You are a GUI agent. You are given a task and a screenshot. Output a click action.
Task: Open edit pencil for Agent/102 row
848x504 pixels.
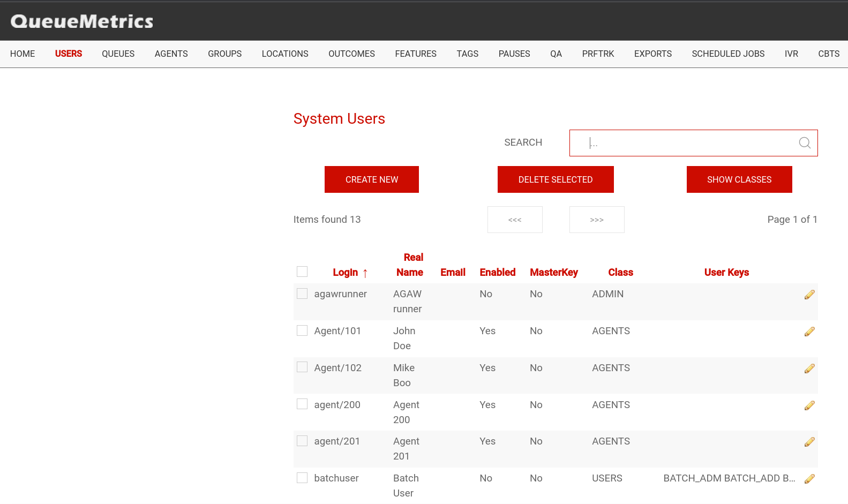tap(809, 368)
